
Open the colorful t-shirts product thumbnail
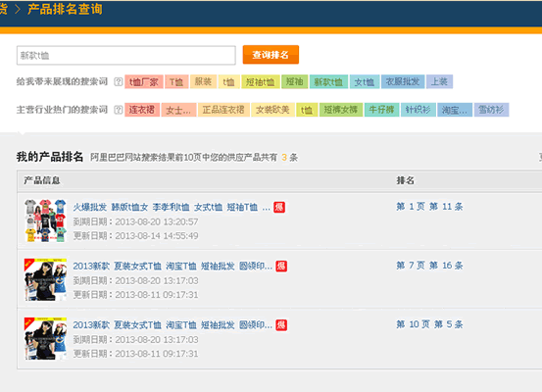coord(45,220)
